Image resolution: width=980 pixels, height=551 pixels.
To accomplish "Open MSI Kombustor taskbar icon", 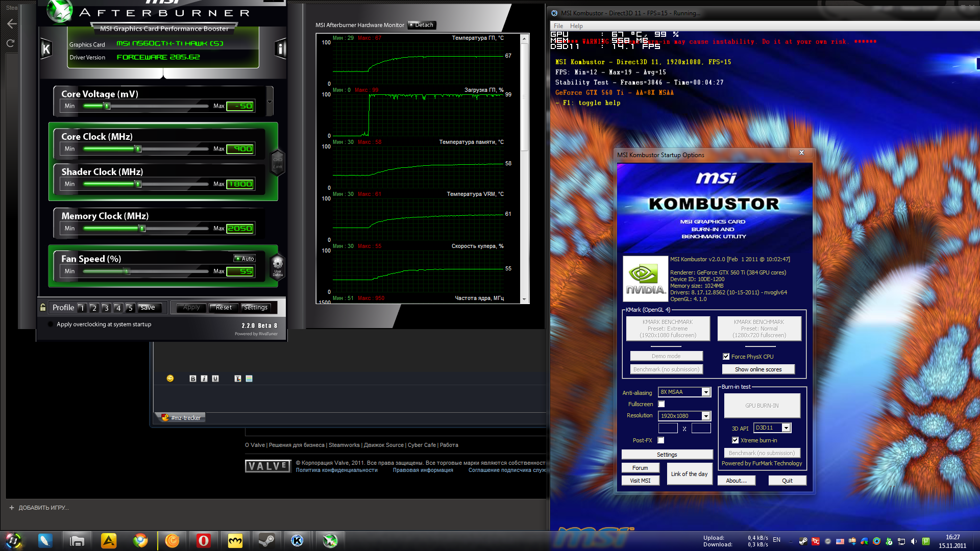I will (297, 541).
